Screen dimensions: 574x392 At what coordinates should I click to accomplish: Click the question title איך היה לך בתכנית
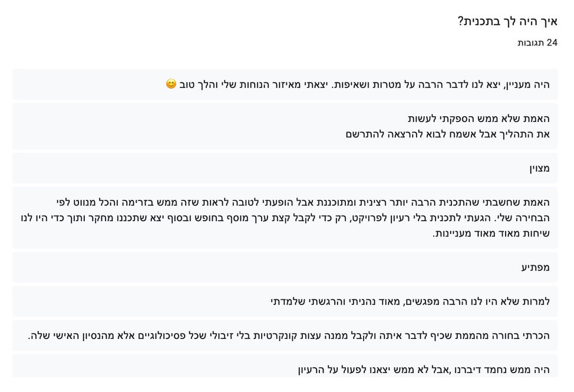[x=507, y=22]
